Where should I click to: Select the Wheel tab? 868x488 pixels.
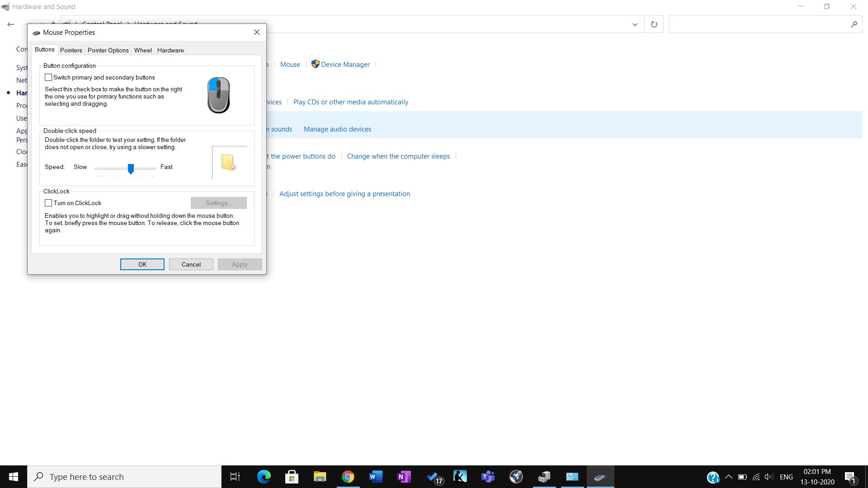point(142,50)
